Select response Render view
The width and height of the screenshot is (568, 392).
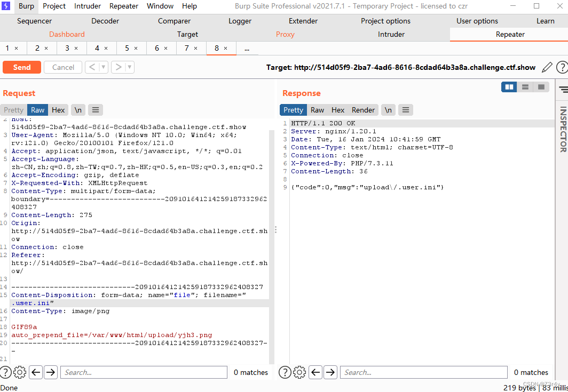pos(364,110)
